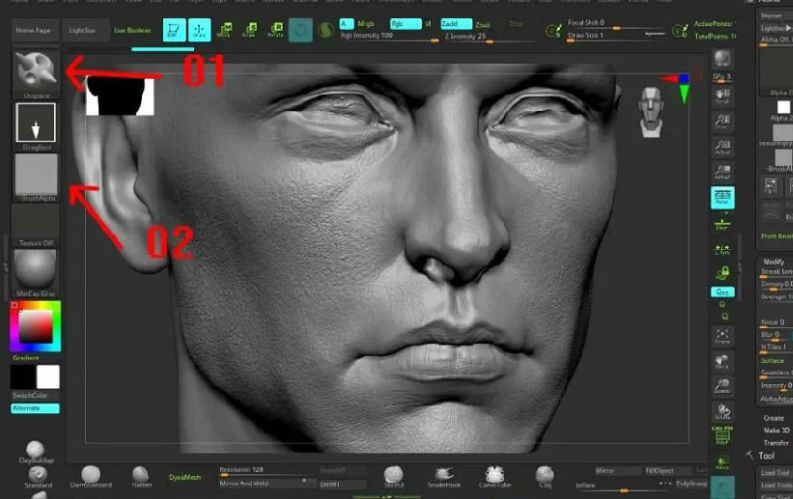
Task: Click the Load Tool button
Action: 775,473
